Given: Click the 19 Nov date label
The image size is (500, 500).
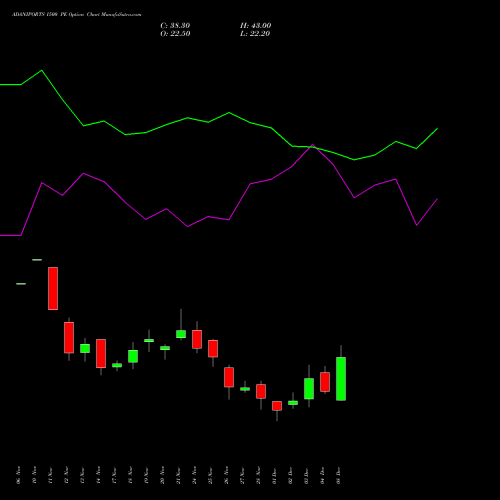Looking at the screenshot, I should (146, 475).
